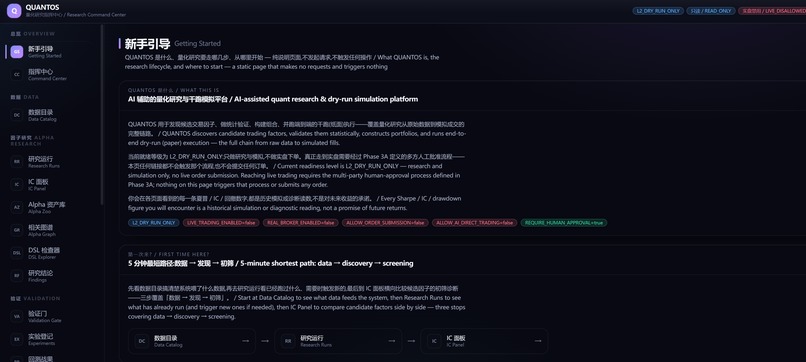Viewport: 806px width, 362px height.
Task: Click the READ ONLY badge in the header
Action: pos(710,11)
